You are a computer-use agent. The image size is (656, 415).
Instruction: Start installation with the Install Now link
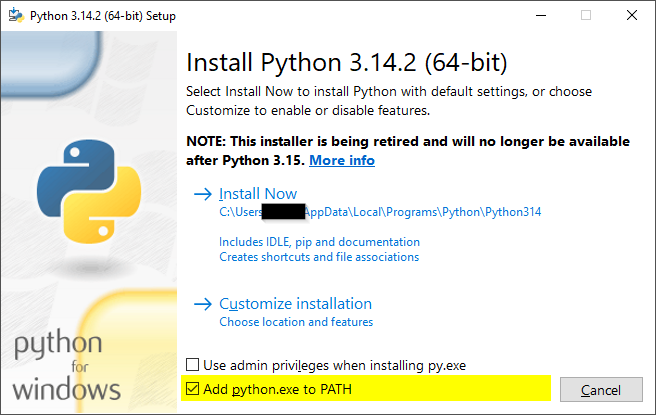tap(258, 194)
